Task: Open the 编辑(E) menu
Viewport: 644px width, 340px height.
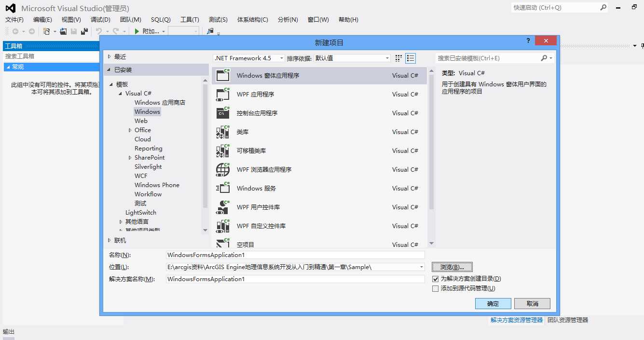Action: coord(42,19)
